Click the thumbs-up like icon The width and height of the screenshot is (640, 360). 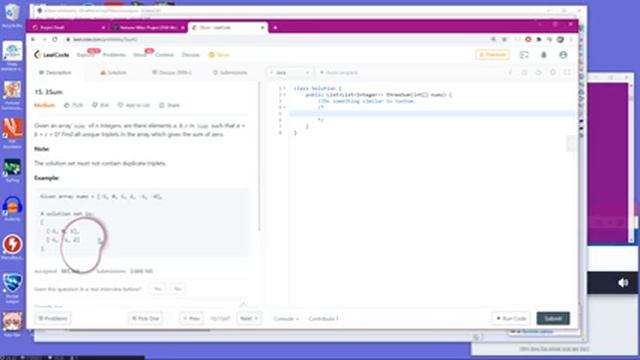[67, 105]
